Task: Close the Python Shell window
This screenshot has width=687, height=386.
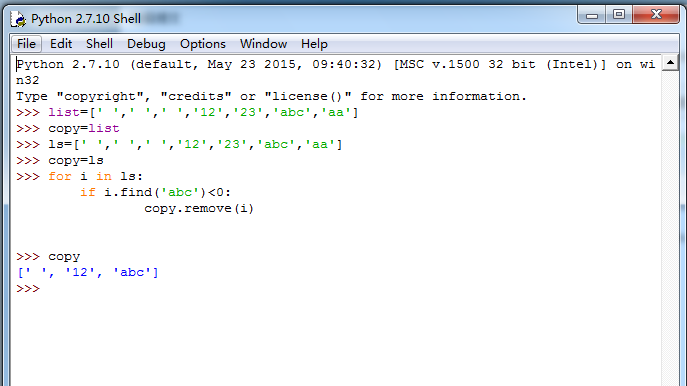Action: point(656,15)
